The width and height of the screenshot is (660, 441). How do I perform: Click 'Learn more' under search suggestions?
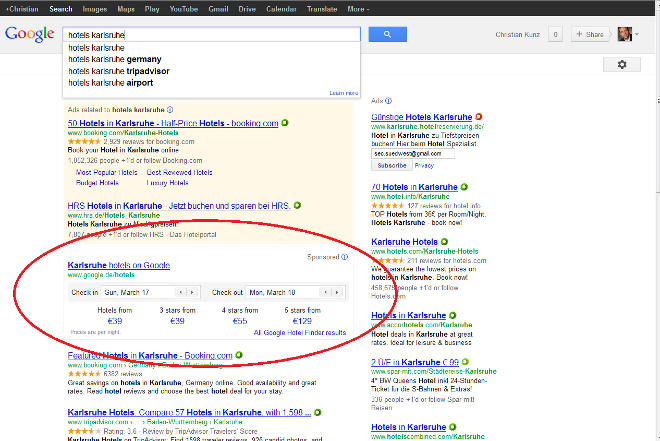[x=344, y=93]
